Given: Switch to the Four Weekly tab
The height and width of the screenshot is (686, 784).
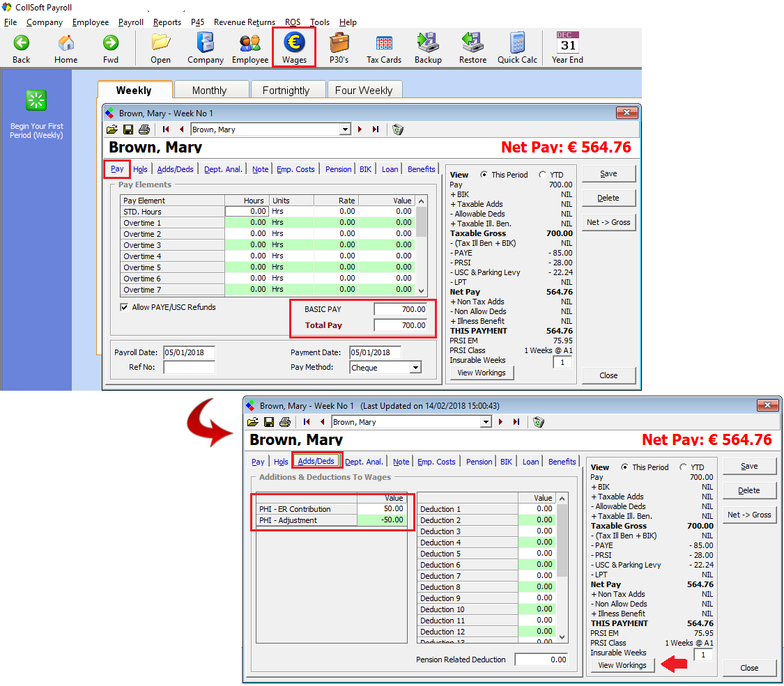Looking at the screenshot, I should click(x=364, y=91).
